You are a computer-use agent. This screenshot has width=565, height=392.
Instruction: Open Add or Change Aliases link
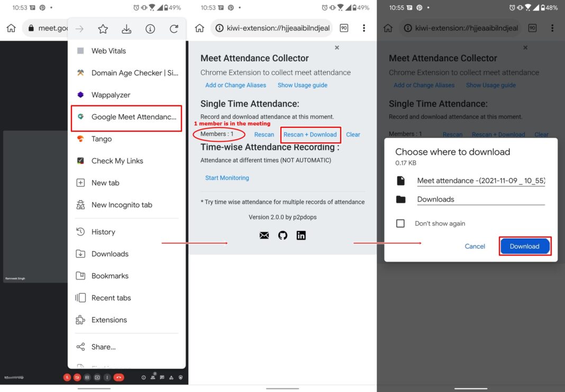[x=235, y=85]
